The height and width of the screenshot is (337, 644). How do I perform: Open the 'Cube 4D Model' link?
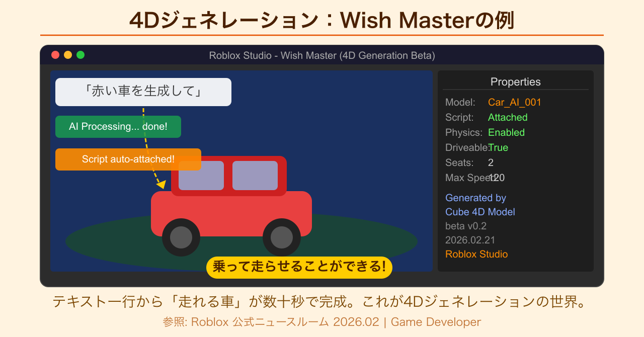click(480, 212)
